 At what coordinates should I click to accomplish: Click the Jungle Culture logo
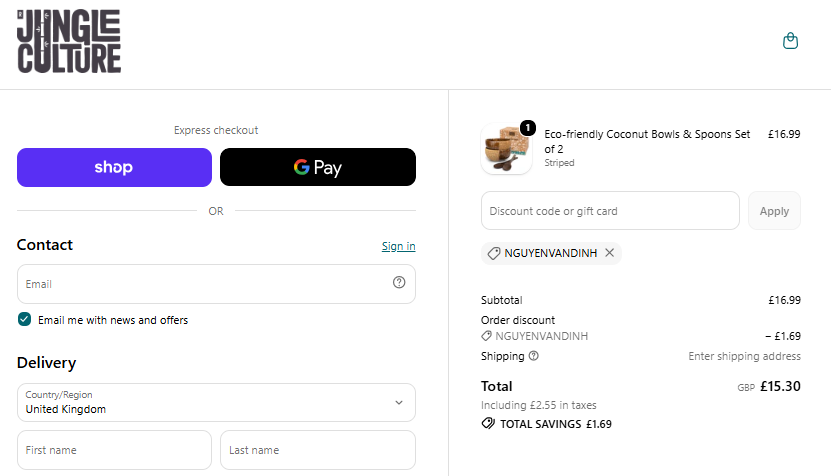[x=69, y=41]
